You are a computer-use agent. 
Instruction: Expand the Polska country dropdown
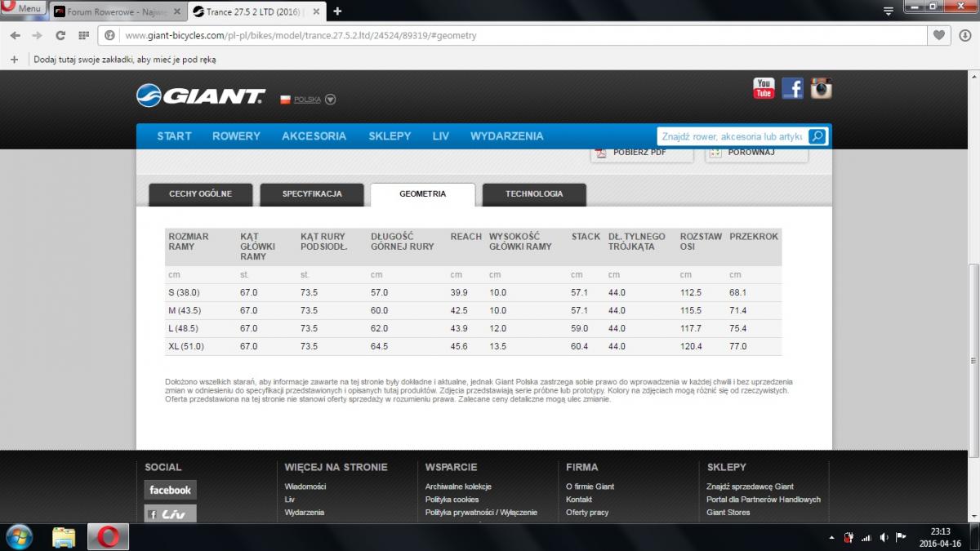tap(330, 100)
